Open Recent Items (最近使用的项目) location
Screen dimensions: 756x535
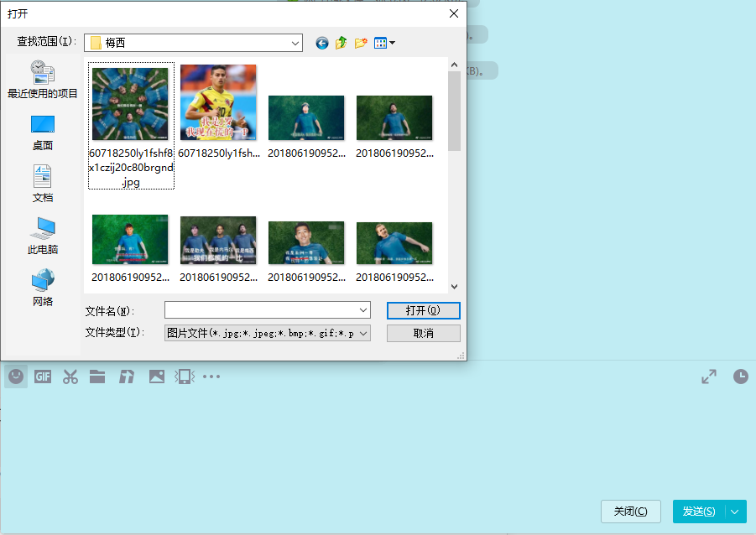point(43,80)
